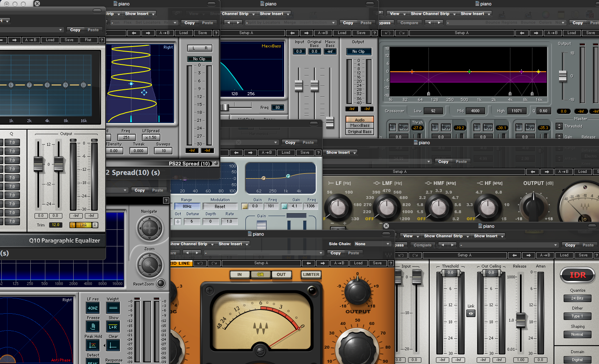Click the Release fader in the limiter

click(x=520, y=320)
